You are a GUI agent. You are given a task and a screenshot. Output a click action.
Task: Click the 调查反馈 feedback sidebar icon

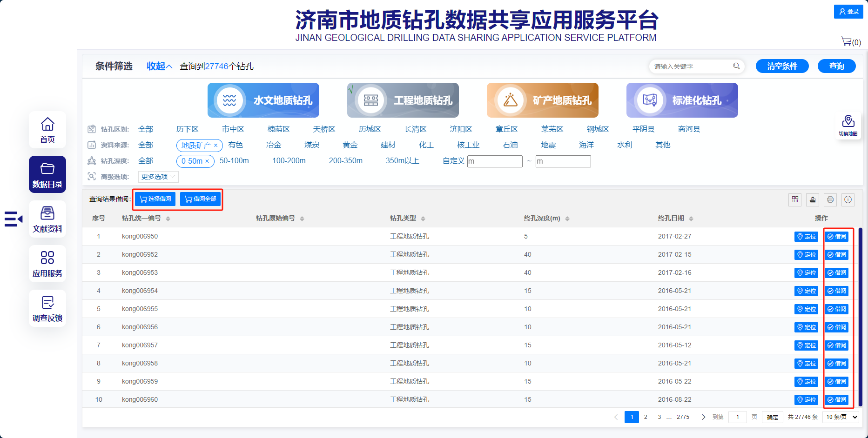[x=47, y=308]
